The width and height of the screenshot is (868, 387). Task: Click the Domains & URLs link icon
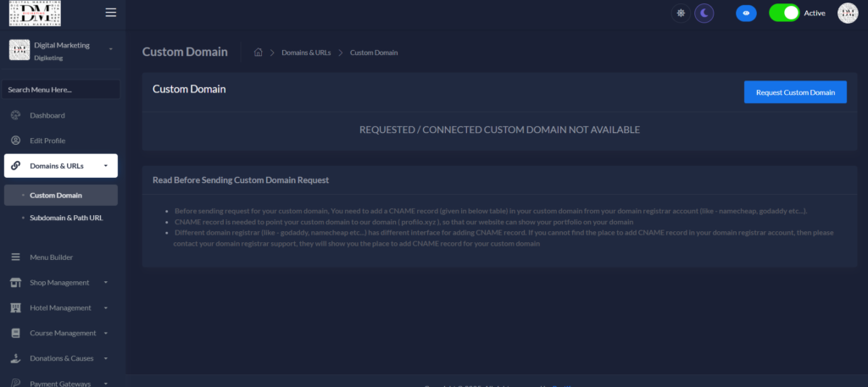[15, 165]
